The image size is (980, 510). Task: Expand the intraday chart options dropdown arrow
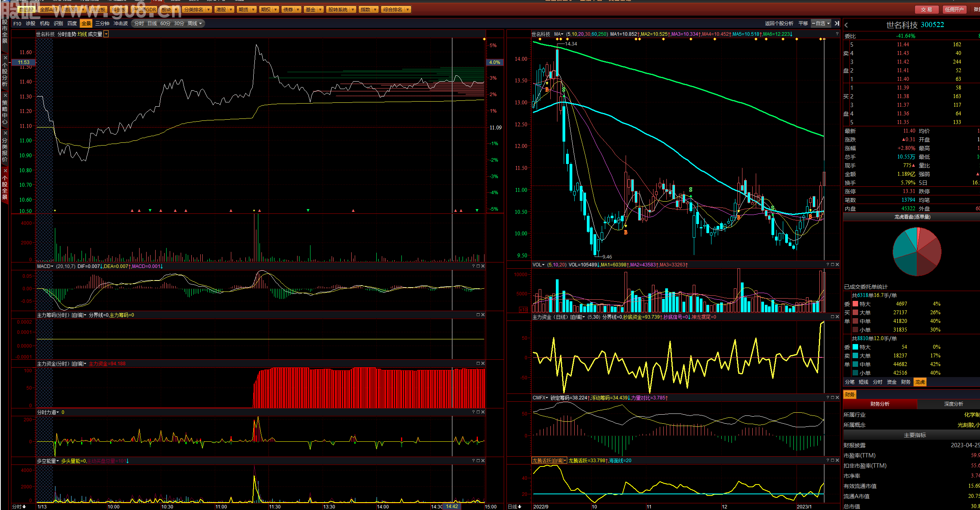pyautogui.click(x=106, y=34)
